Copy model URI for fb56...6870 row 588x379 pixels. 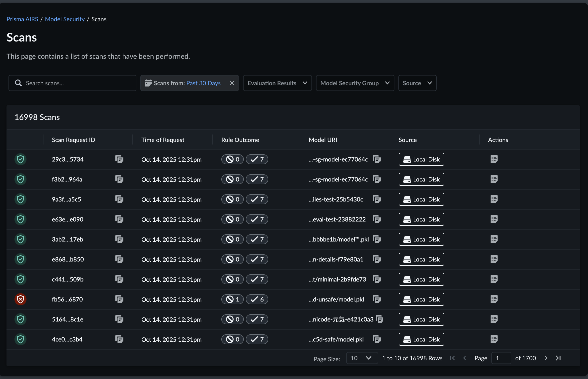tap(376, 299)
